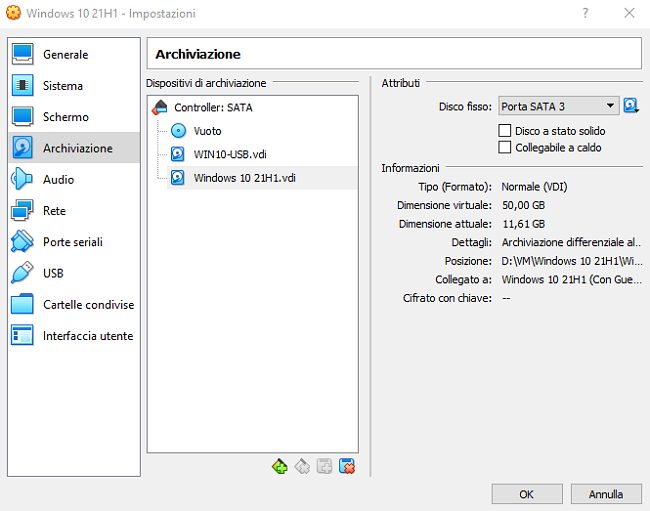The width and height of the screenshot is (650, 511).
Task: Click the add attachment icon
Action: pyautogui.click(x=324, y=467)
